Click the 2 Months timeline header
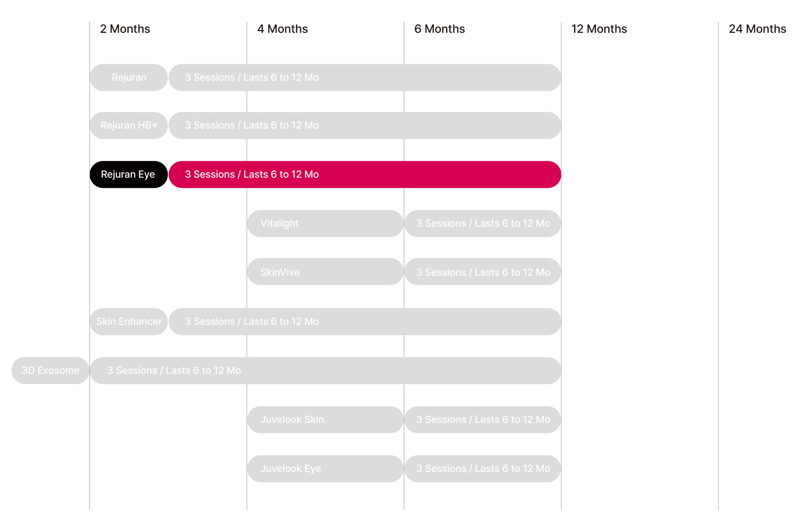Screen dimensions: 798x532 [x=125, y=29]
